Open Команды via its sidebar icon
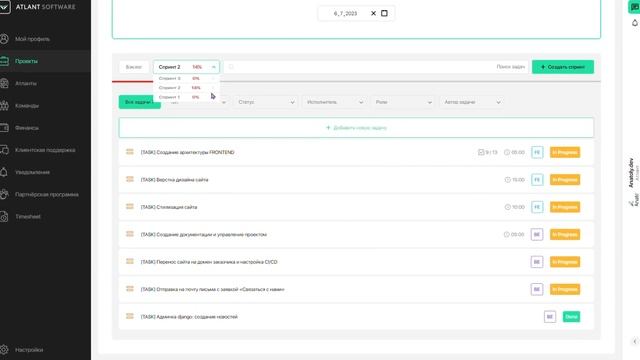640x360 pixels. 4,106
